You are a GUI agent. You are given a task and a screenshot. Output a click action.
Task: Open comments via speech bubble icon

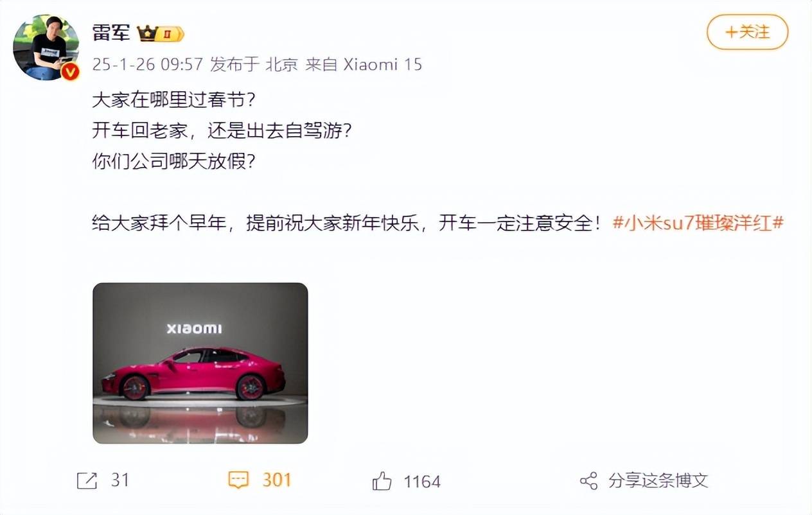pos(239,481)
